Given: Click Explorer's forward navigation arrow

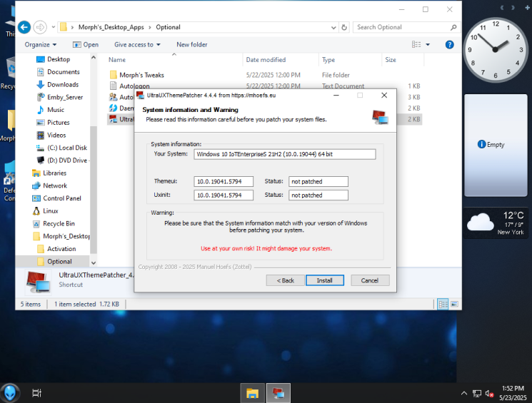Looking at the screenshot, I should (x=40, y=27).
